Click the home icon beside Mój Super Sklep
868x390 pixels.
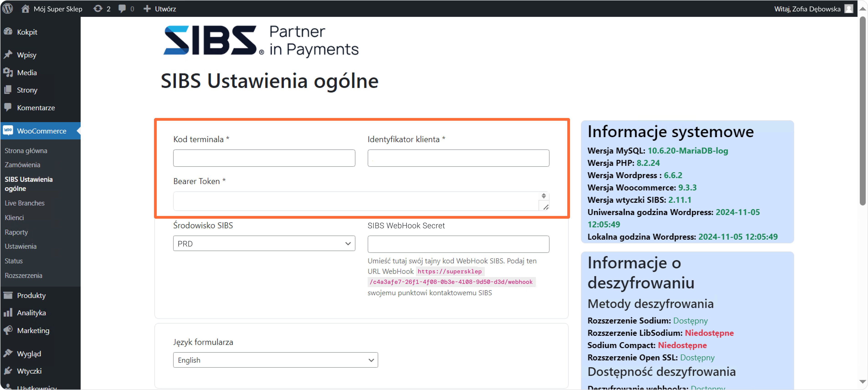click(x=25, y=8)
